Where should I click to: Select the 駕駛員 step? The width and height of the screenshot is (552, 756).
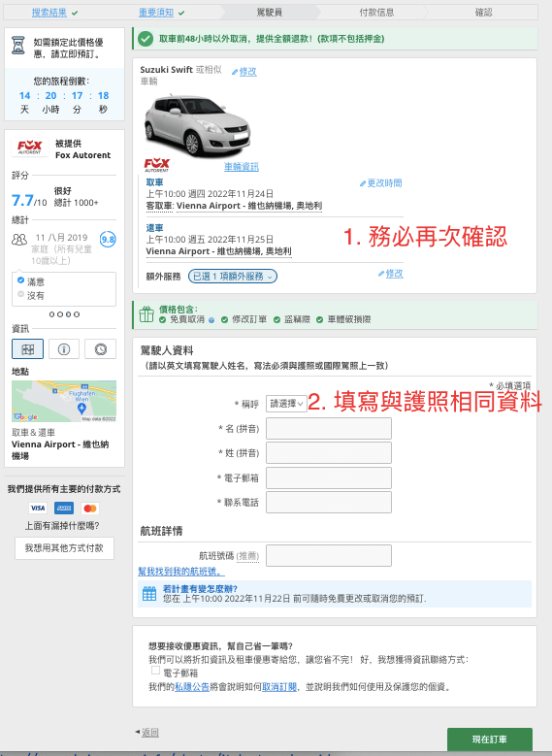tap(270, 13)
